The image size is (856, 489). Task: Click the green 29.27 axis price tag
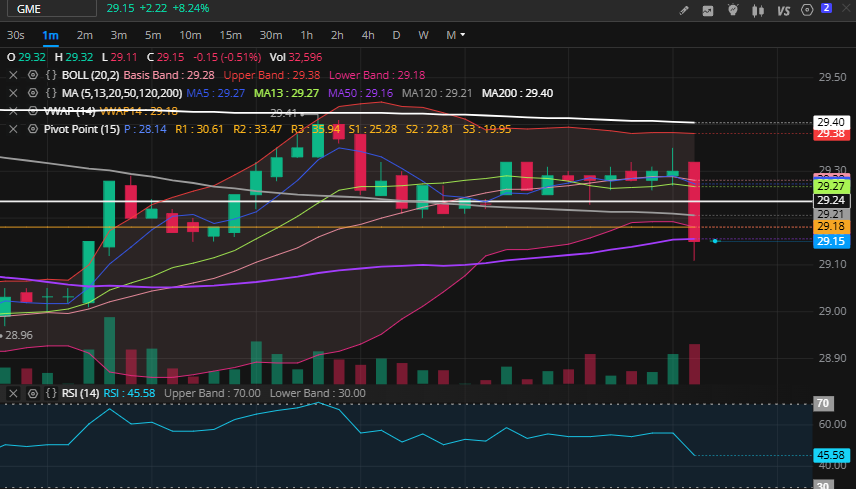coord(831,186)
